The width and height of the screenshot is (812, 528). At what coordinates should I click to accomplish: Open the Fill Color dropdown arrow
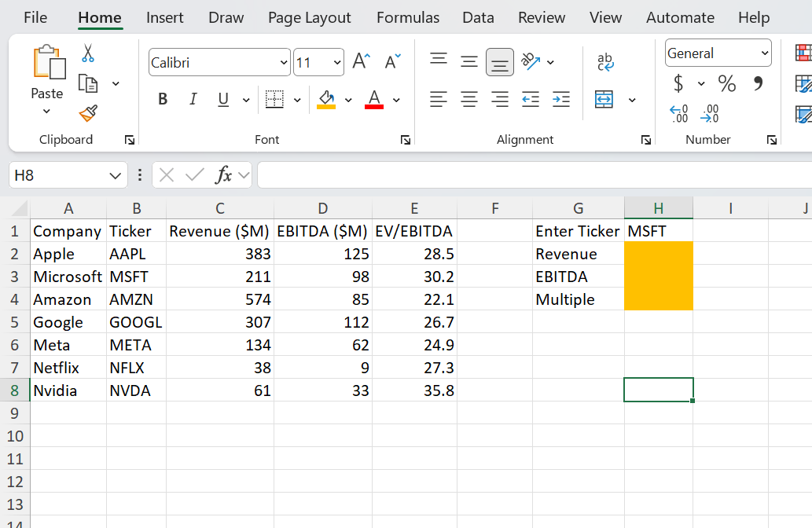pyautogui.click(x=348, y=101)
